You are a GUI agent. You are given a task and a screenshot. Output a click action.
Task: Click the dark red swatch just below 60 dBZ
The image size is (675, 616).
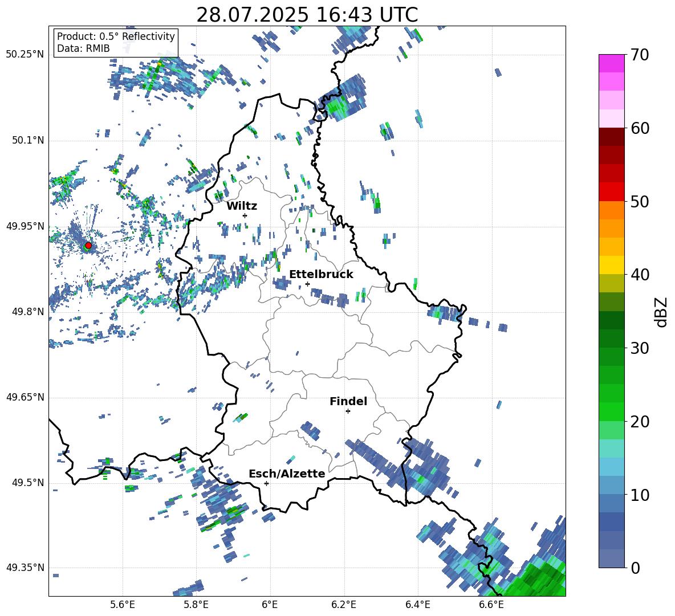tap(611, 137)
